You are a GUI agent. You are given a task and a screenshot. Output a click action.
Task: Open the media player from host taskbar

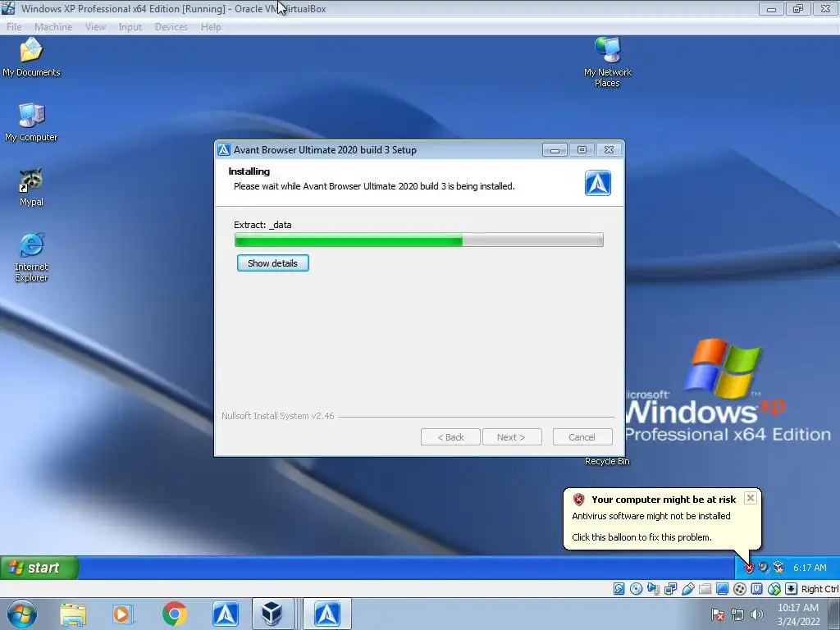point(123,614)
